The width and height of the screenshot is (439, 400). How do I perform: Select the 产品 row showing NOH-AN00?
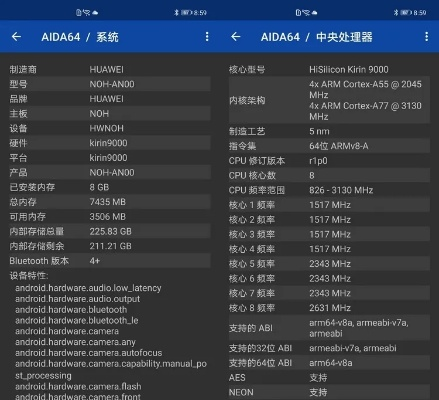110,172
